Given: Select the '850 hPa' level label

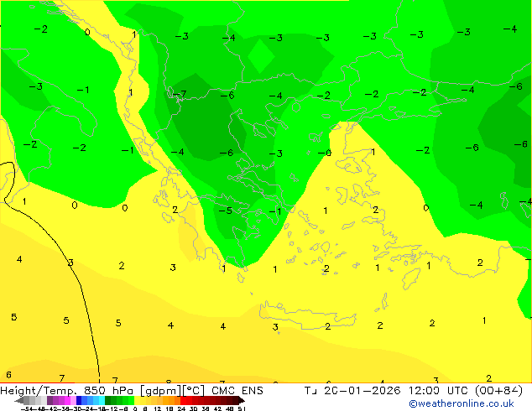Looking at the screenshot, I should [x=108, y=391].
